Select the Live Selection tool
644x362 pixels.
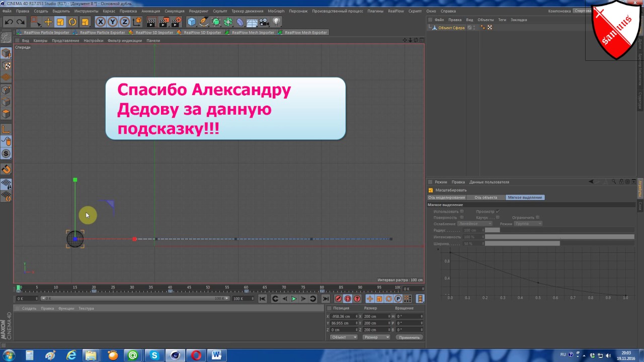(x=35, y=22)
